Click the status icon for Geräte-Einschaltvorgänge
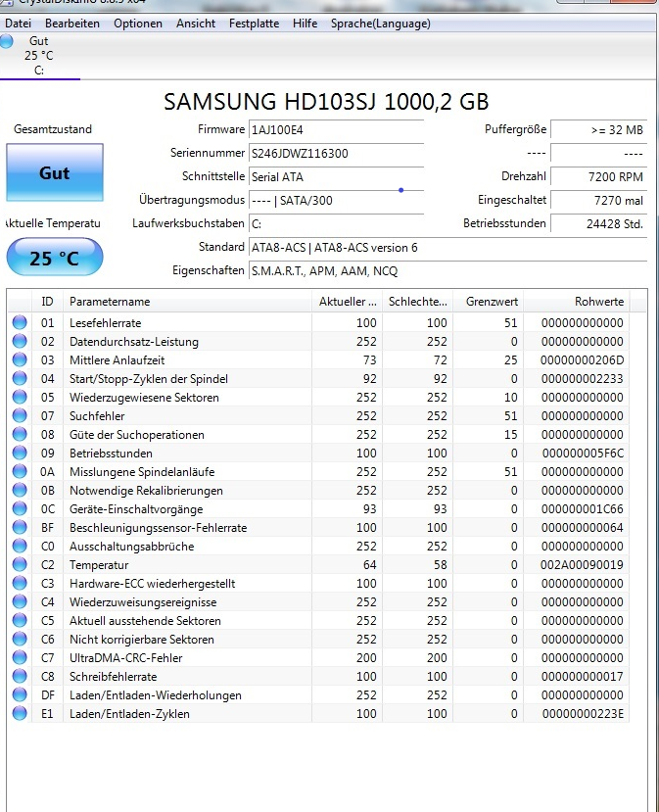This screenshot has width=659, height=812. click(x=20, y=509)
